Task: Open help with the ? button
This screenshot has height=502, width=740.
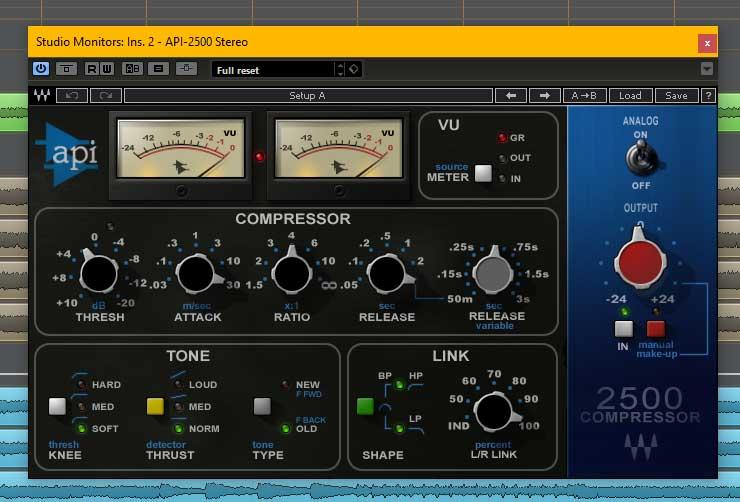Action: coord(708,96)
